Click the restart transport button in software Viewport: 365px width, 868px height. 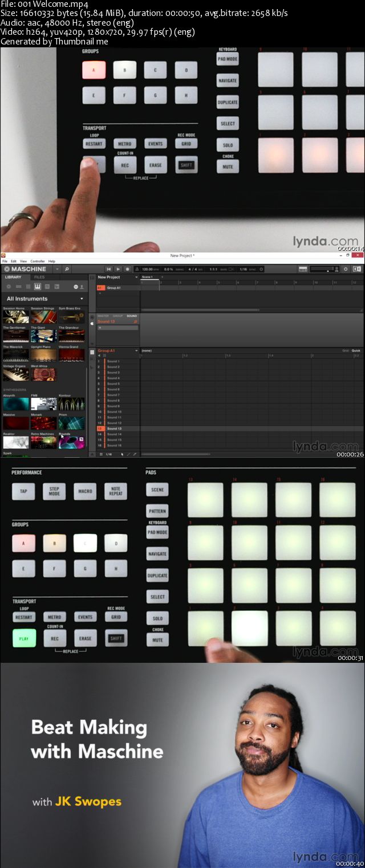click(x=108, y=269)
